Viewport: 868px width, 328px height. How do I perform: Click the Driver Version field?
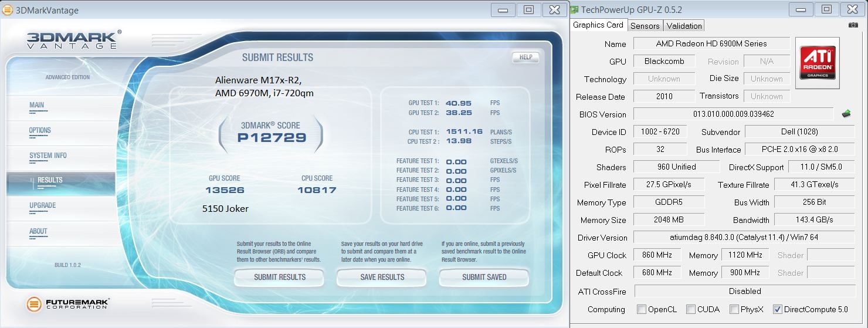[744, 237]
